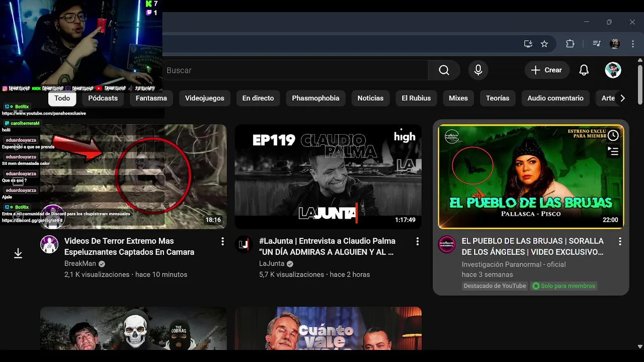
Task: Select the Todo filter chip
Action: click(x=62, y=98)
